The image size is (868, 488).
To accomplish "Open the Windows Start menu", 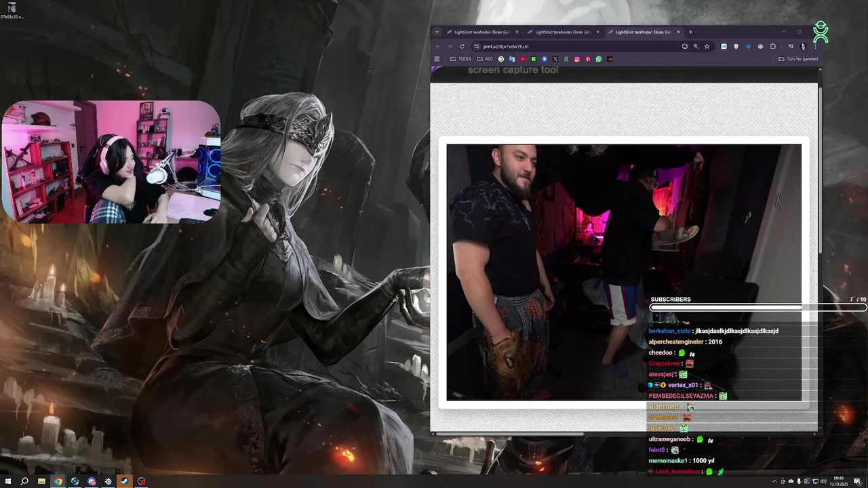I will [8, 481].
